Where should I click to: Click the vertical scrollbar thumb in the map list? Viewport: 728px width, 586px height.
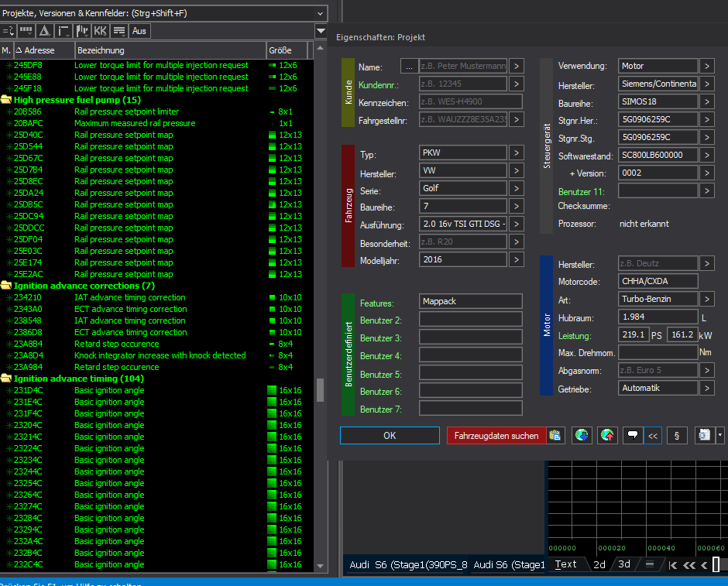320,390
